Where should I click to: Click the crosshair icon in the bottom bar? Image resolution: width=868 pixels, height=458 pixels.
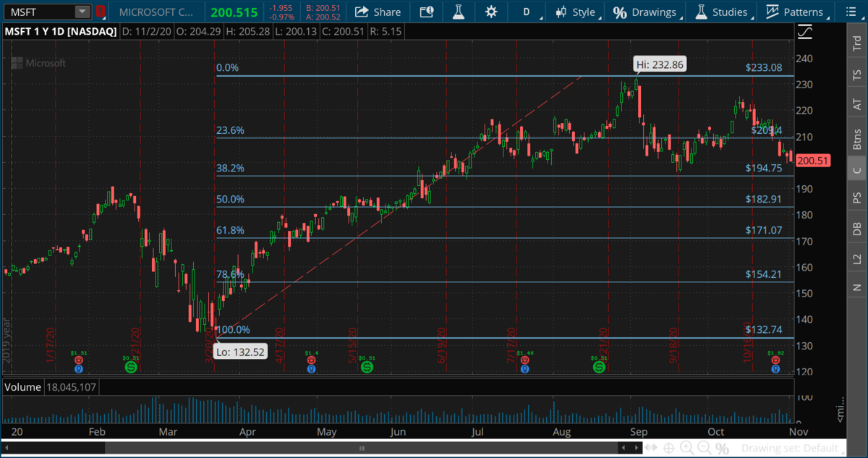pyautogui.click(x=669, y=449)
